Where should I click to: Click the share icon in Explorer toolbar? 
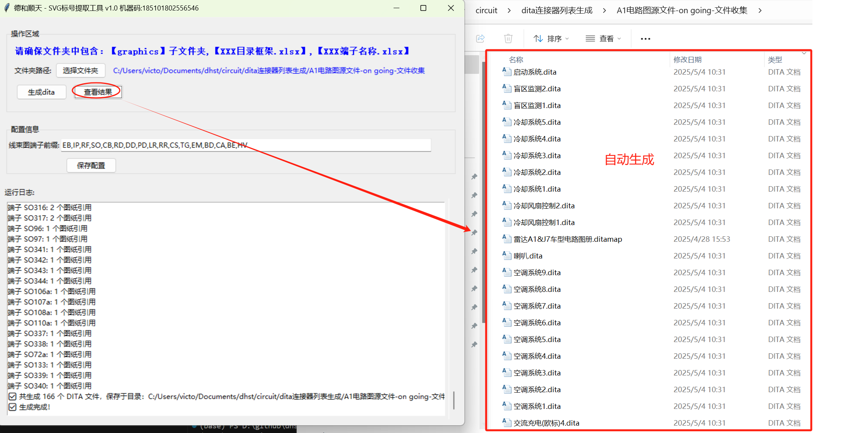point(480,38)
